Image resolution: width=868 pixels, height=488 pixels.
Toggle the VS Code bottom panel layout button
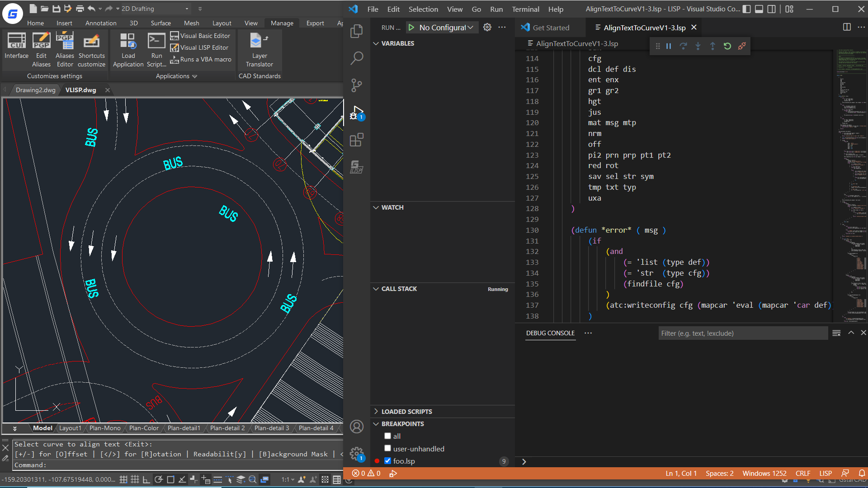759,9
